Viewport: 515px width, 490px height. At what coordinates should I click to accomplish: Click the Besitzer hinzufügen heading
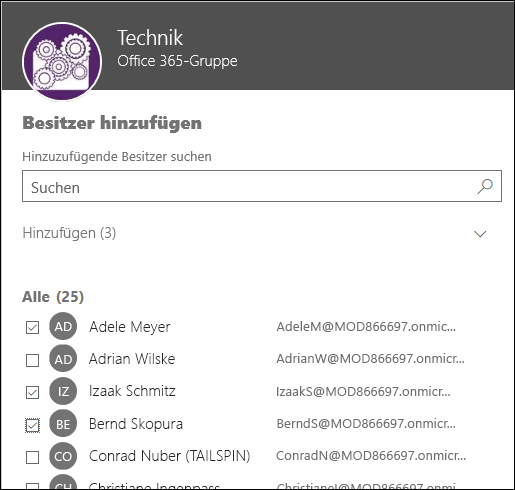coord(112,123)
